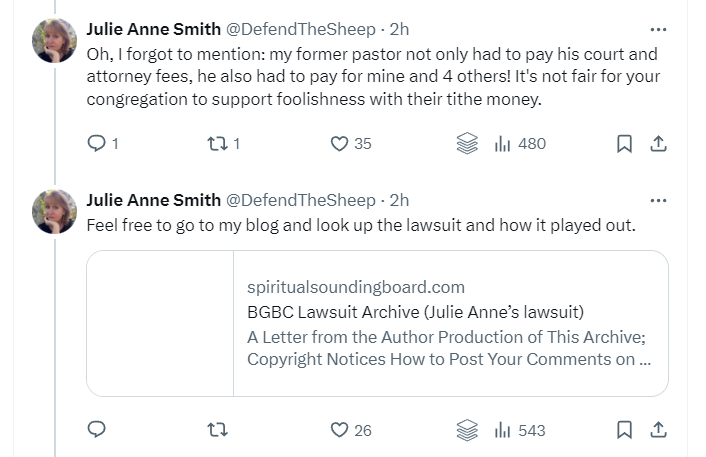Bookmark the tweet about the lawsuit blog
The width and height of the screenshot is (706, 457).
coord(624,430)
